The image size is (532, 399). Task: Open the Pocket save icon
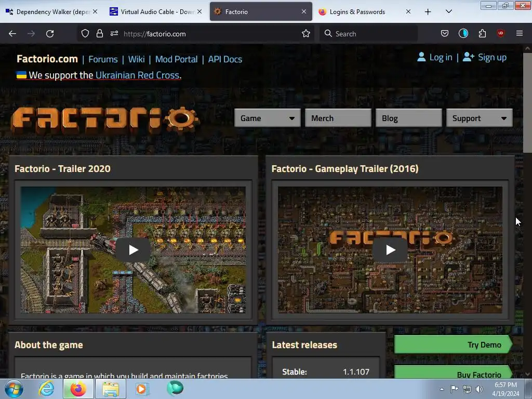tap(445, 34)
